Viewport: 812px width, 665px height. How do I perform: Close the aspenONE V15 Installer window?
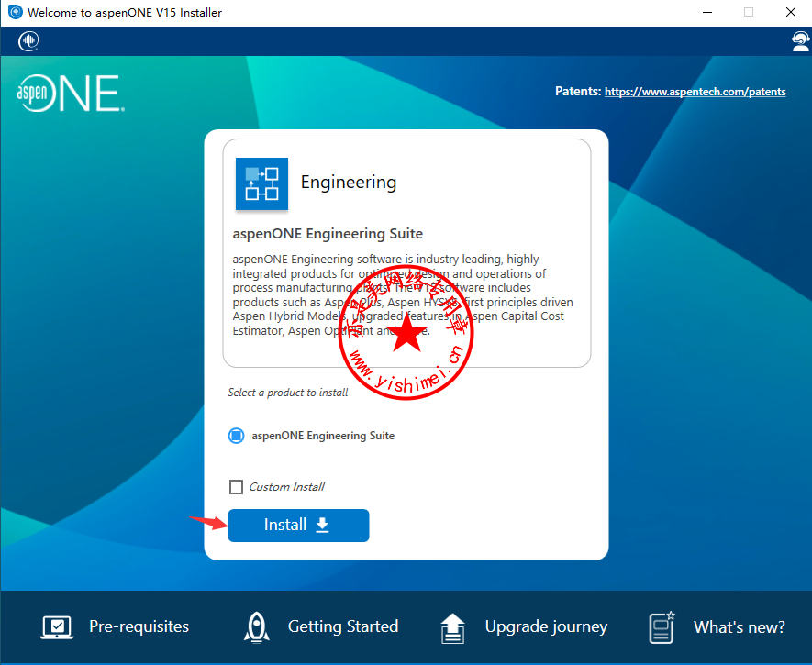click(x=790, y=13)
